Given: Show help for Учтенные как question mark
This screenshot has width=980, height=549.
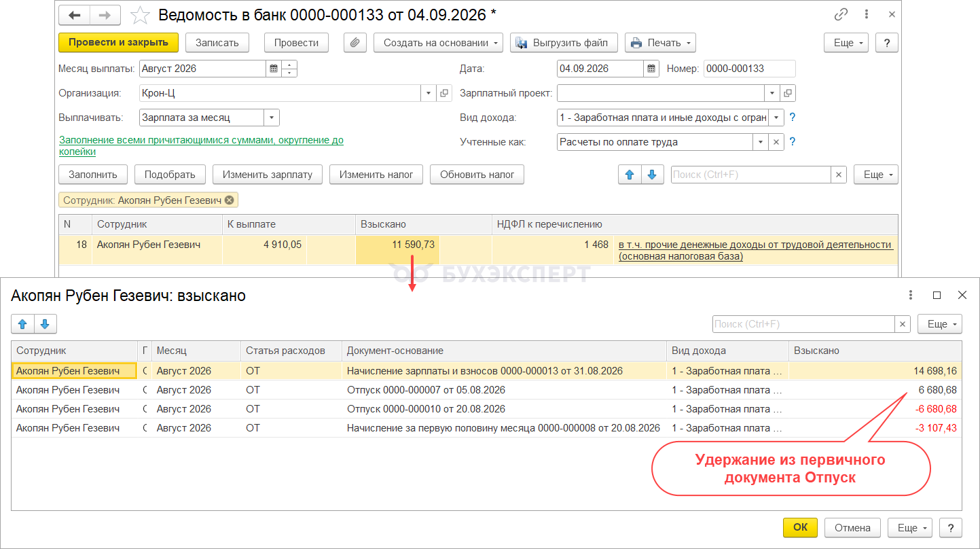Looking at the screenshot, I should click(792, 142).
